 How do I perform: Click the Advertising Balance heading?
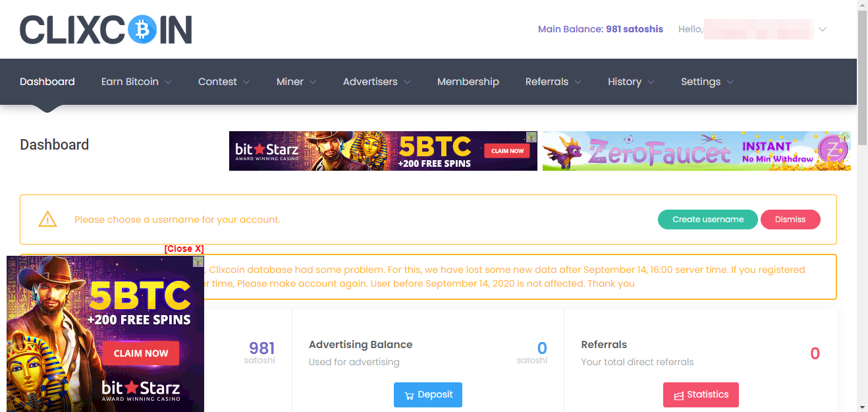click(x=361, y=345)
